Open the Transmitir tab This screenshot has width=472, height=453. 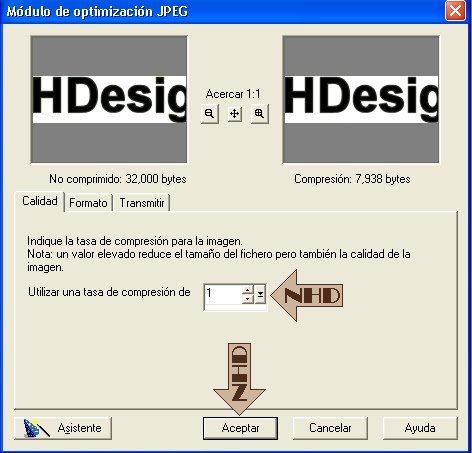point(142,203)
